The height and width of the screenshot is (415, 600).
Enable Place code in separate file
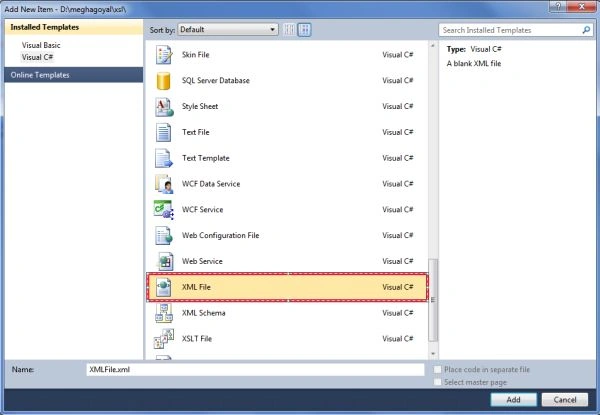[x=437, y=369]
